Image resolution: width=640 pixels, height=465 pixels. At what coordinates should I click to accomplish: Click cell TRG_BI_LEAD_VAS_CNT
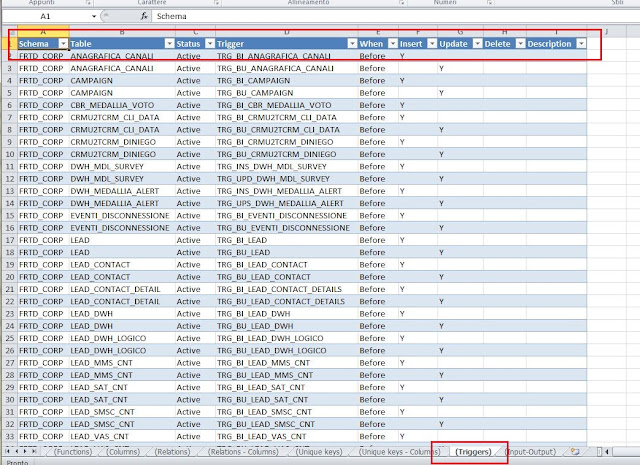click(x=287, y=436)
